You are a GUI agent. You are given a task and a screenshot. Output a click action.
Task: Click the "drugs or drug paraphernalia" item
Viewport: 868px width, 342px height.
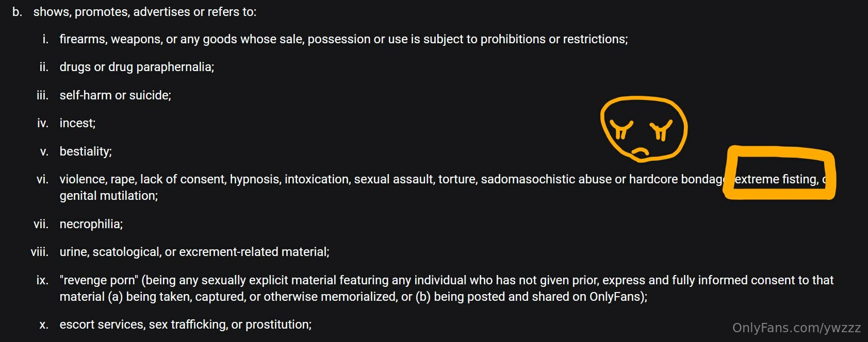coord(137,67)
